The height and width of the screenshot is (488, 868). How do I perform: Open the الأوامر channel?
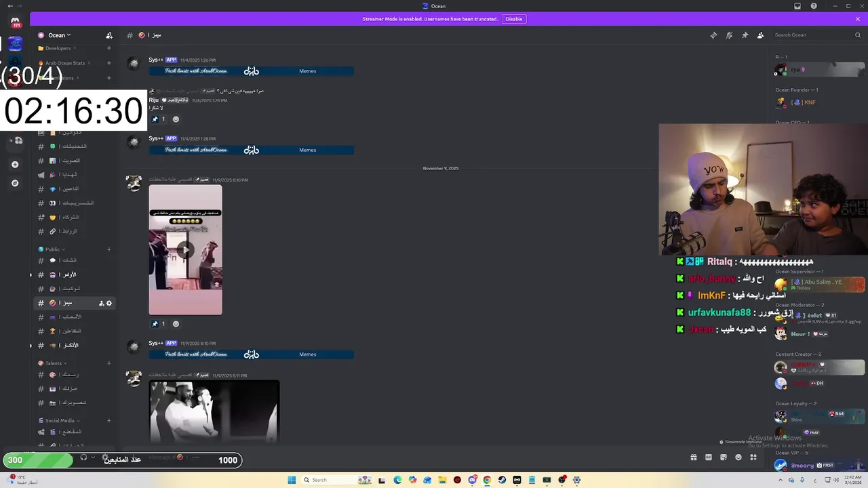(x=75, y=274)
